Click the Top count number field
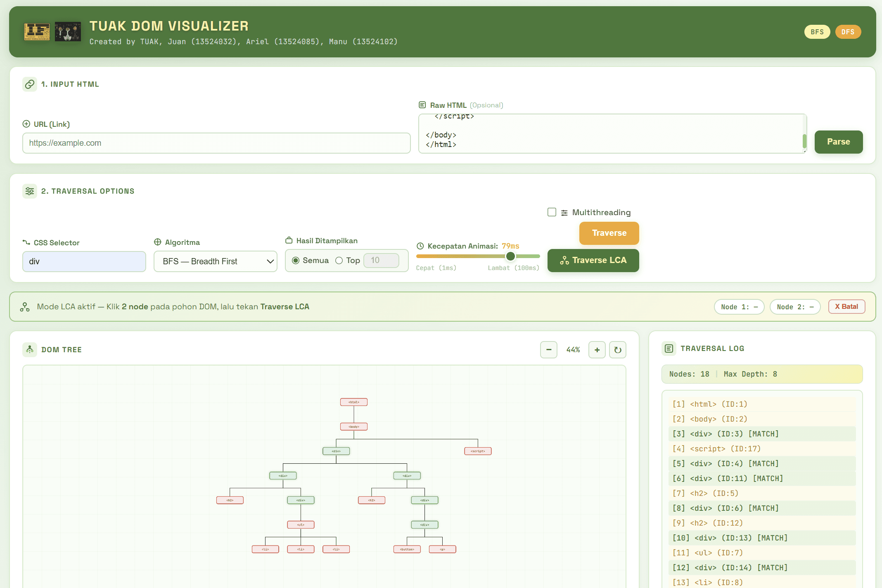This screenshot has width=882, height=588. coord(381,260)
